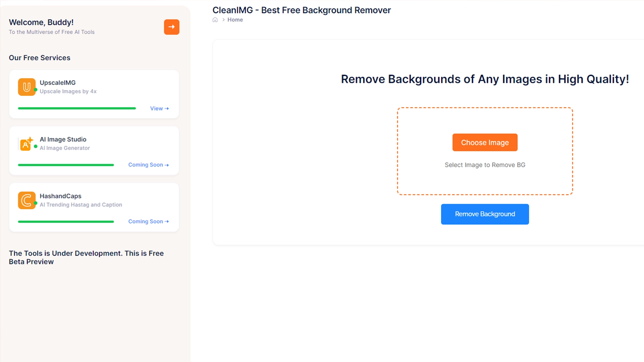The image size is (644, 362).
Task: Click Select Image to Remove BG text
Action: [x=485, y=165]
